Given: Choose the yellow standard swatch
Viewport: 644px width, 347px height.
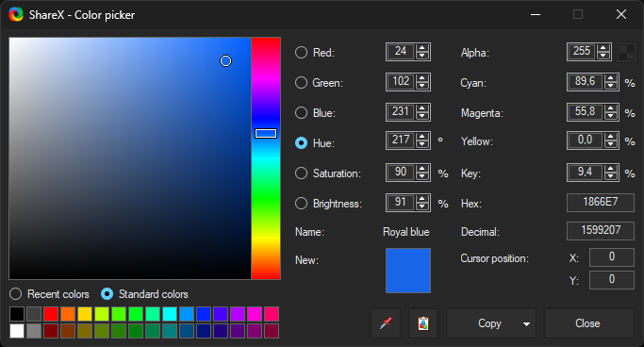Looking at the screenshot, I should click(85, 314).
